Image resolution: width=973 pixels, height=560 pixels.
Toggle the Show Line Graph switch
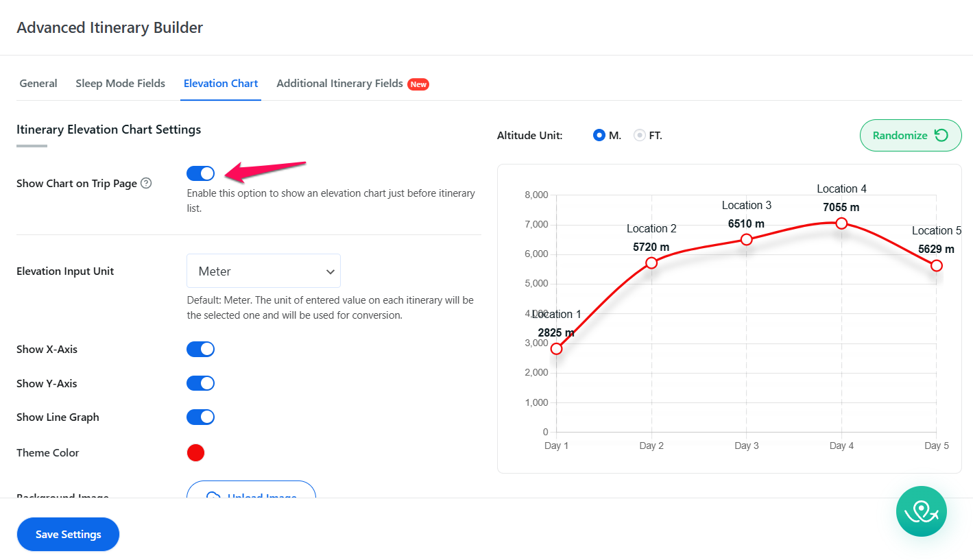(200, 417)
